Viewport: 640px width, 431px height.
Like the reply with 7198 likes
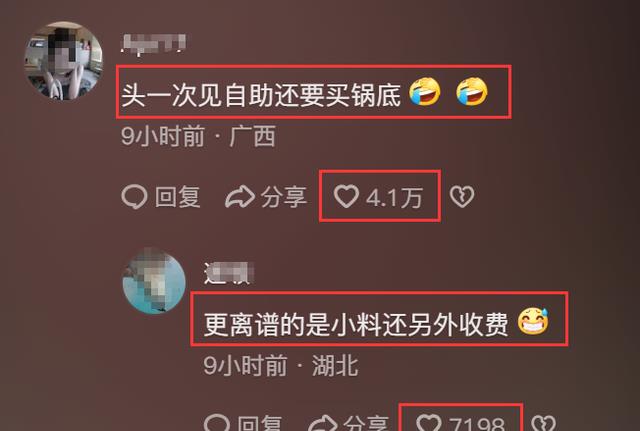(429, 423)
